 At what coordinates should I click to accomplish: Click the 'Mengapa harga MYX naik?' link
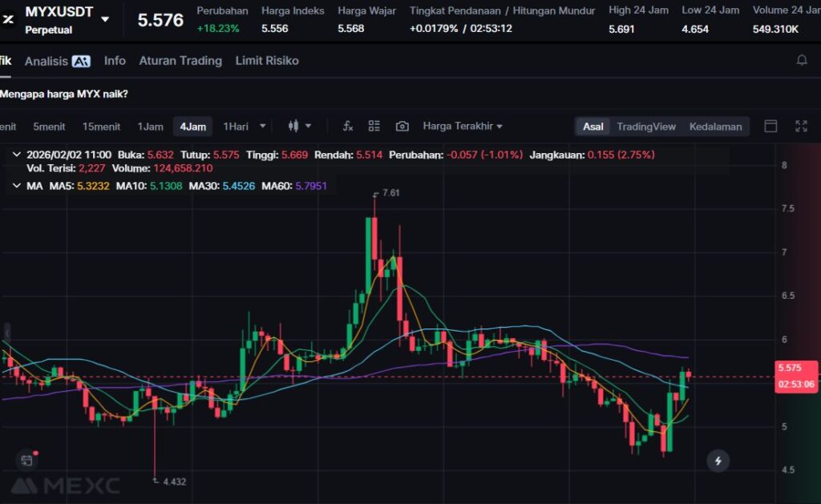point(64,94)
